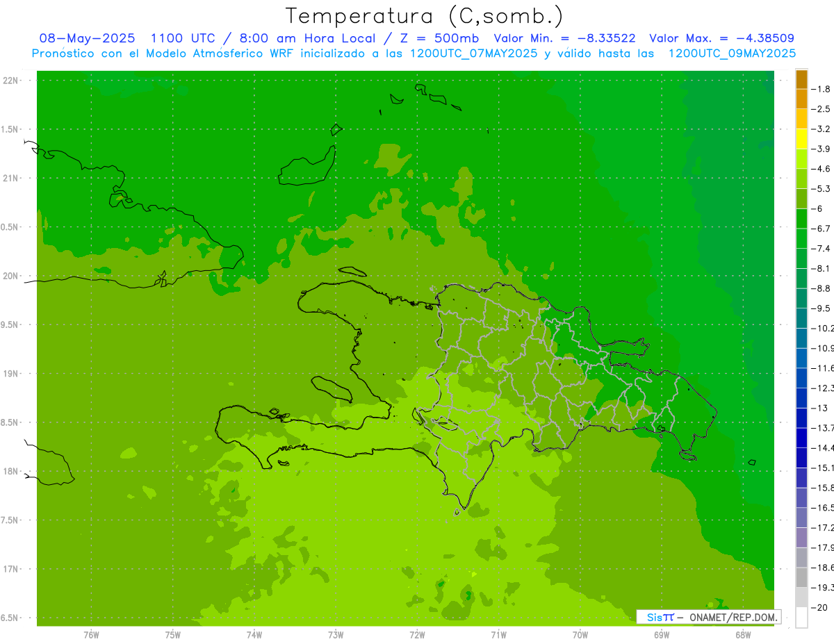Click the "68W" longitude label

click(743, 635)
